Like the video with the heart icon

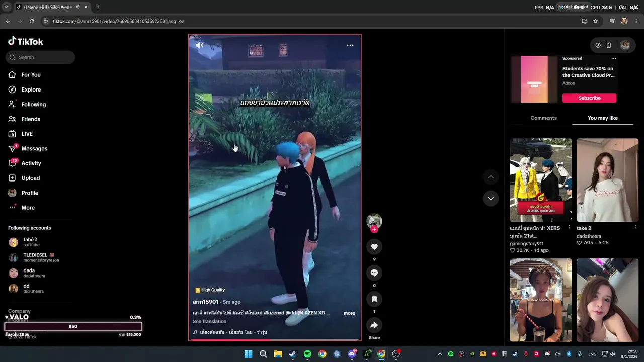tap(374, 247)
